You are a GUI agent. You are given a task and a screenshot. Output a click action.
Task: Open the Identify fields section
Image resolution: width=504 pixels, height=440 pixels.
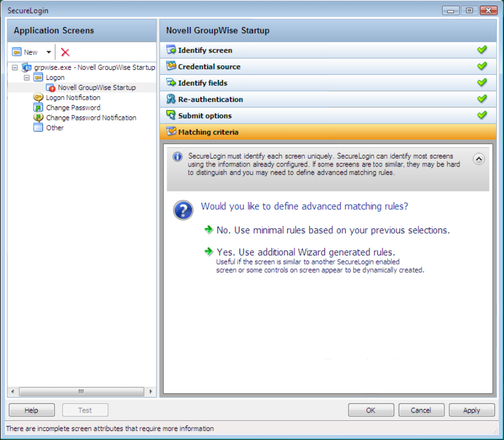click(x=328, y=83)
